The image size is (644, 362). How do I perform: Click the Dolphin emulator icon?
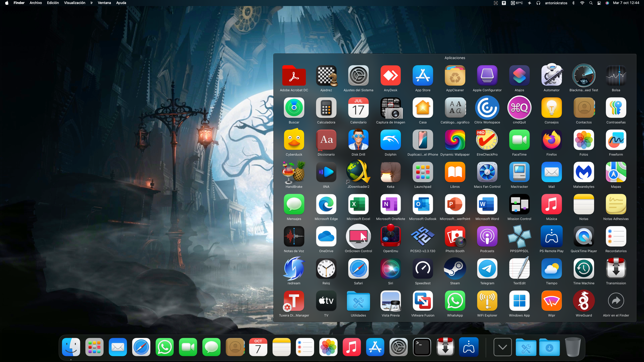390,140
